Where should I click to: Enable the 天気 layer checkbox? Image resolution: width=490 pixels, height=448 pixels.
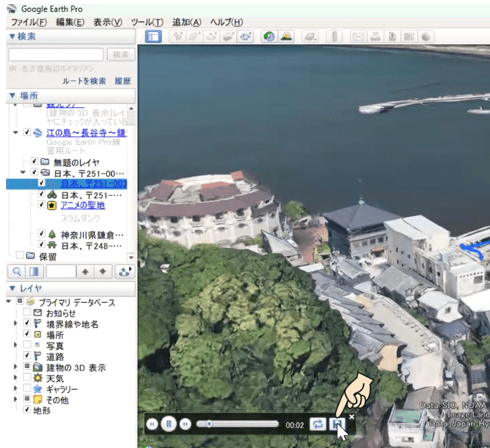click(x=27, y=378)
